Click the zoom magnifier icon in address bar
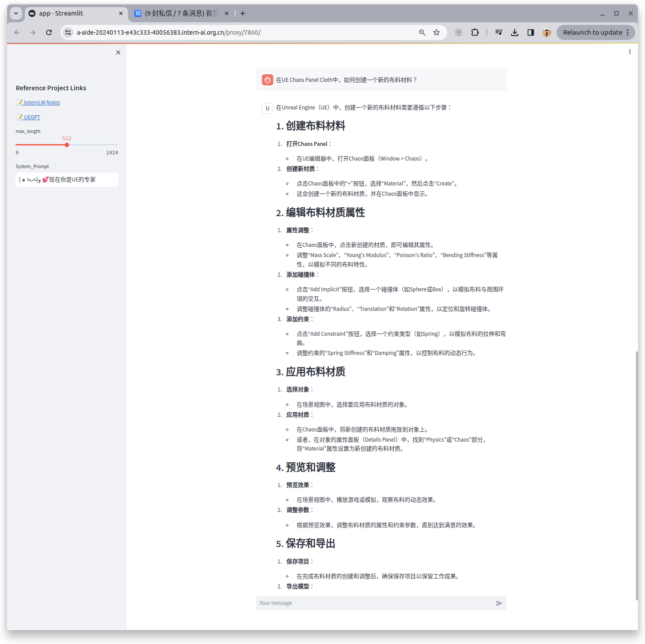The height and width of the screenshot is (644, 645). (422, 32)
